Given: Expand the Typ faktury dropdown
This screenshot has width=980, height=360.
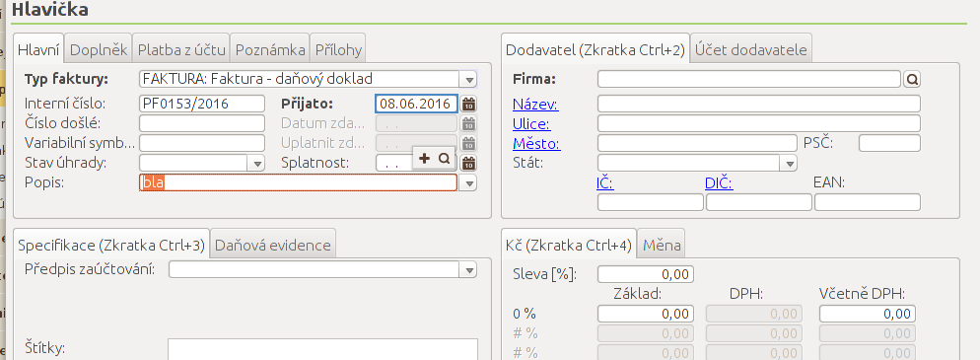Looking at the screenshot, I should coord(468,79).
